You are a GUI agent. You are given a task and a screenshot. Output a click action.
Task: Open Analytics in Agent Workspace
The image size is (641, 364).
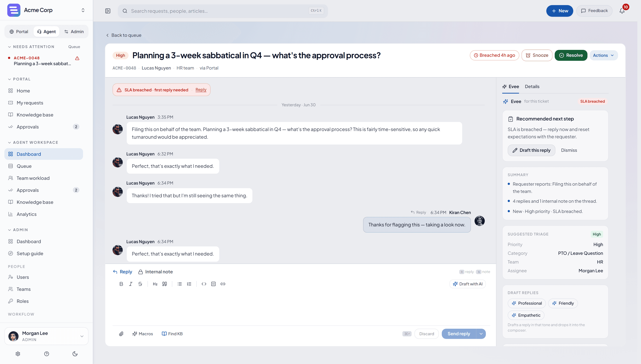click(44, 214)
